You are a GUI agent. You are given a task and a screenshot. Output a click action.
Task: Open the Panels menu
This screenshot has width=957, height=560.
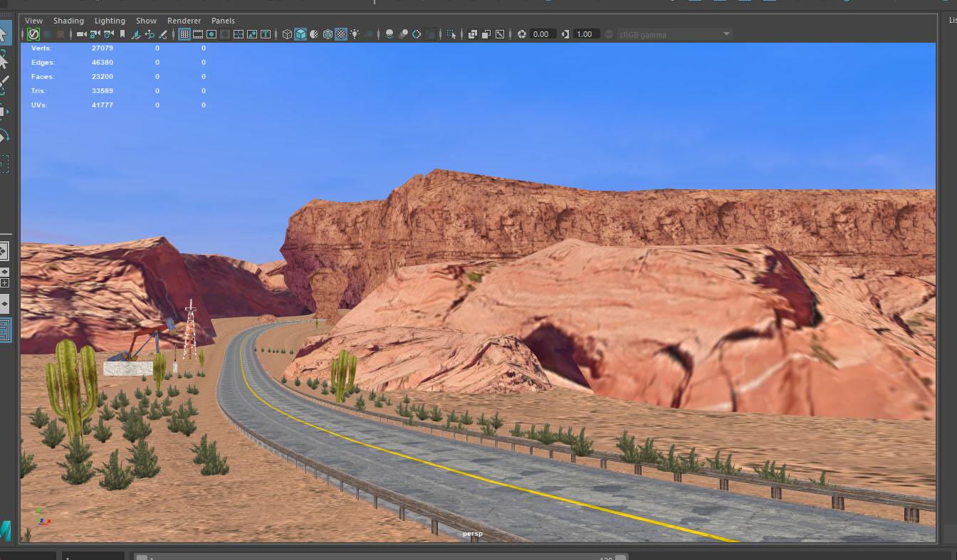pyautogui.click(x=223, y=21)
